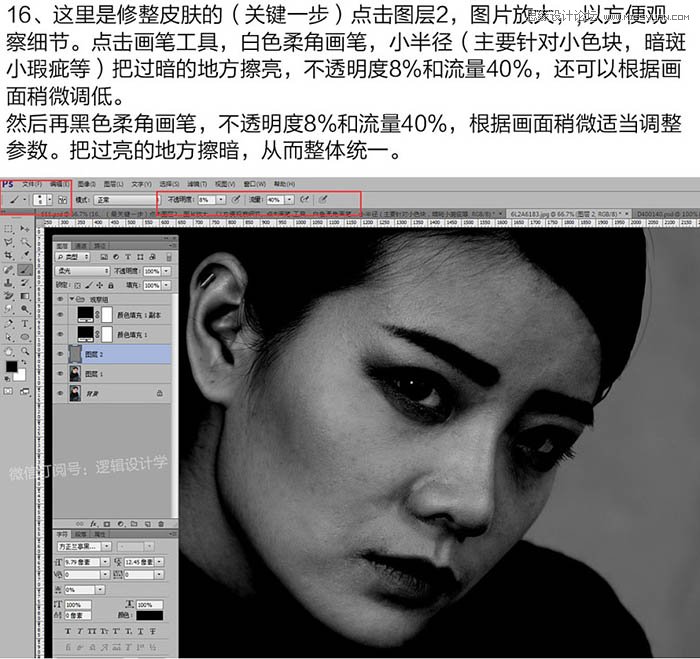Viewport: 700px width, 659px height.
Task: Select the Dodge tool
Action: 25,309
